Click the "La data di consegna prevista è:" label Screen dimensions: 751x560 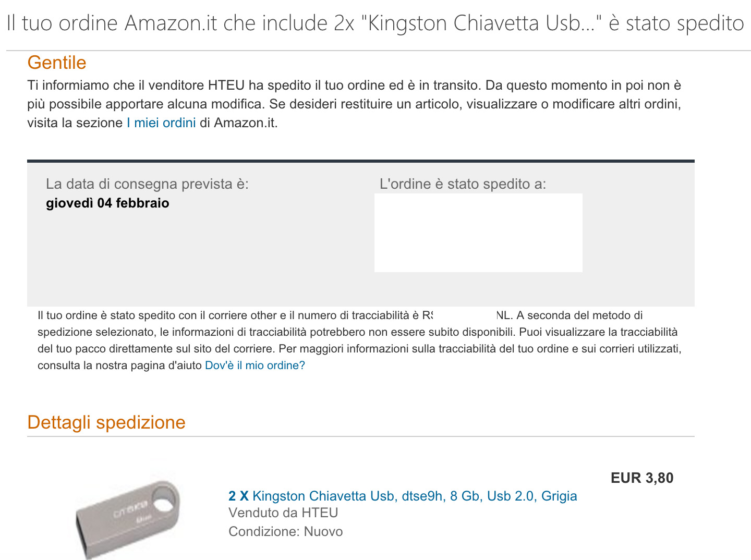(147, 184)
